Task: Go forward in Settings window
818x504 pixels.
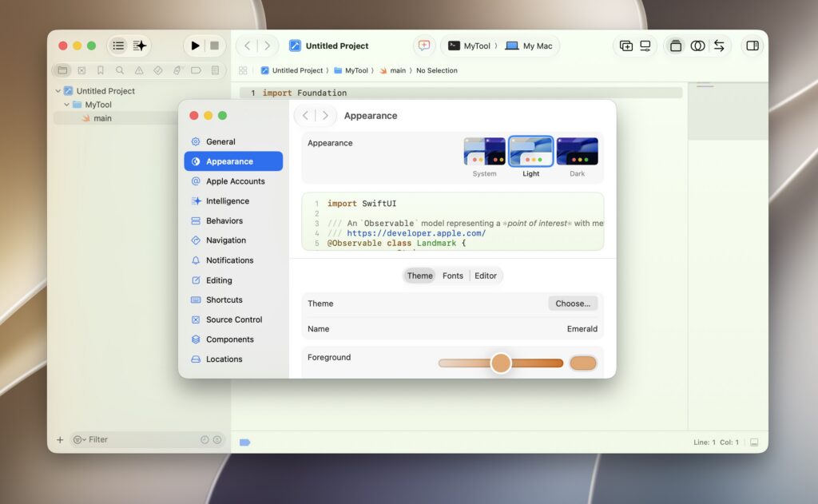Action: coord(326,115)
